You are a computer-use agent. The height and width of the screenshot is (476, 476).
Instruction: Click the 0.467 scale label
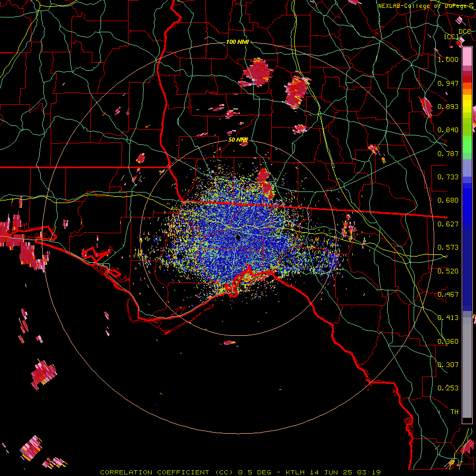pyautogui.click(x=448, y=295)
